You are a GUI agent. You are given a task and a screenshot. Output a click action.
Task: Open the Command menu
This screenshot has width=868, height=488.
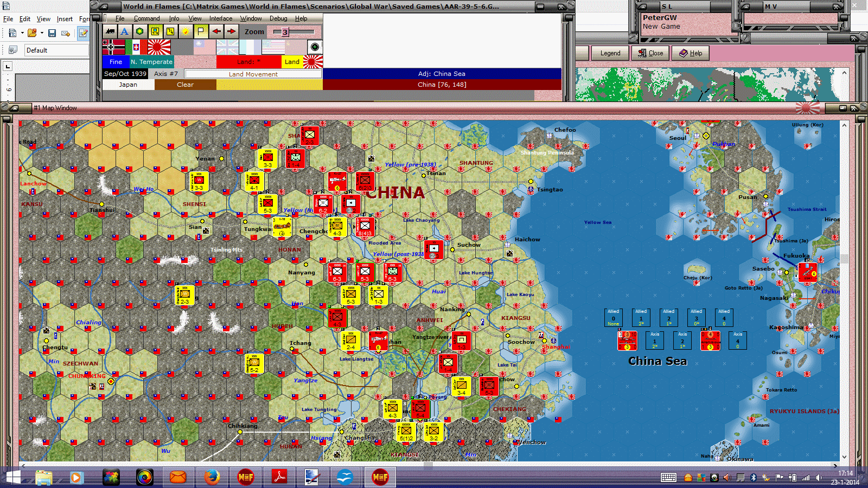click(x=146, y=18)
